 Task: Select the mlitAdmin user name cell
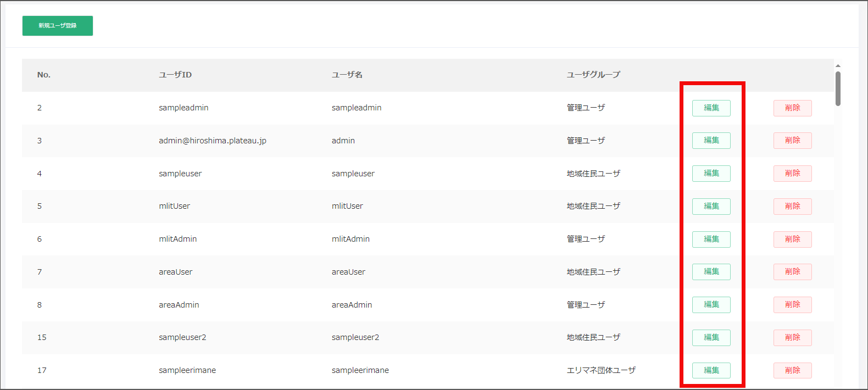pyautogui.click(x=350, y=239)
